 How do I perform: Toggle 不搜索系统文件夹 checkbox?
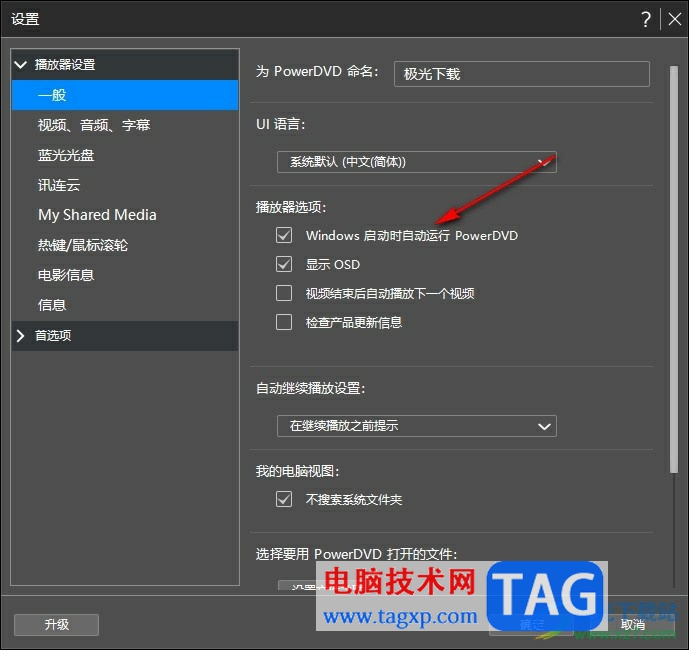click(x=284, y=499)
